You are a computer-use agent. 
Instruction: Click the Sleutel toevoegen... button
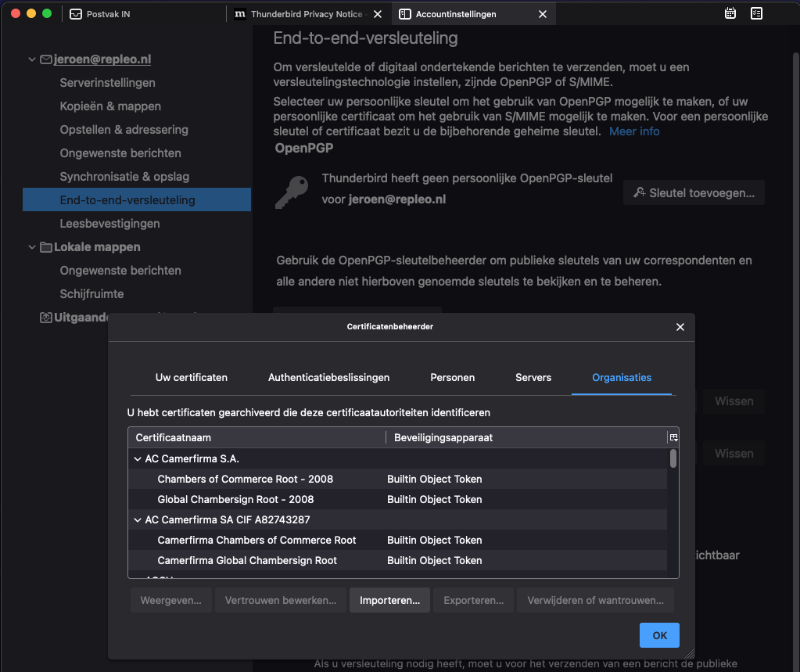694,193
